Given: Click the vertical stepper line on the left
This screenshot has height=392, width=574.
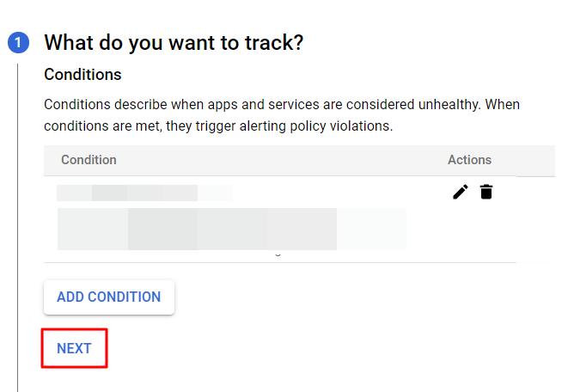Looking at the screenshot, I should (x=18, y=215).
